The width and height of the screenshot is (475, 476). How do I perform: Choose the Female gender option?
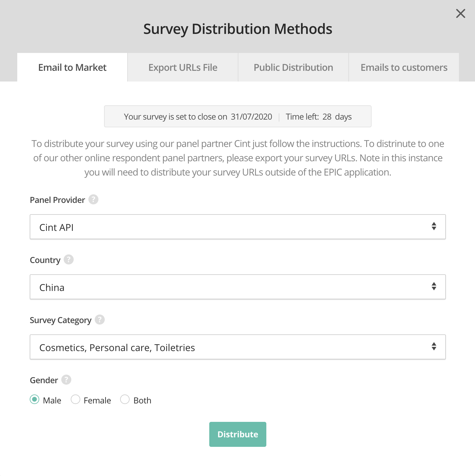pos(76,399)
